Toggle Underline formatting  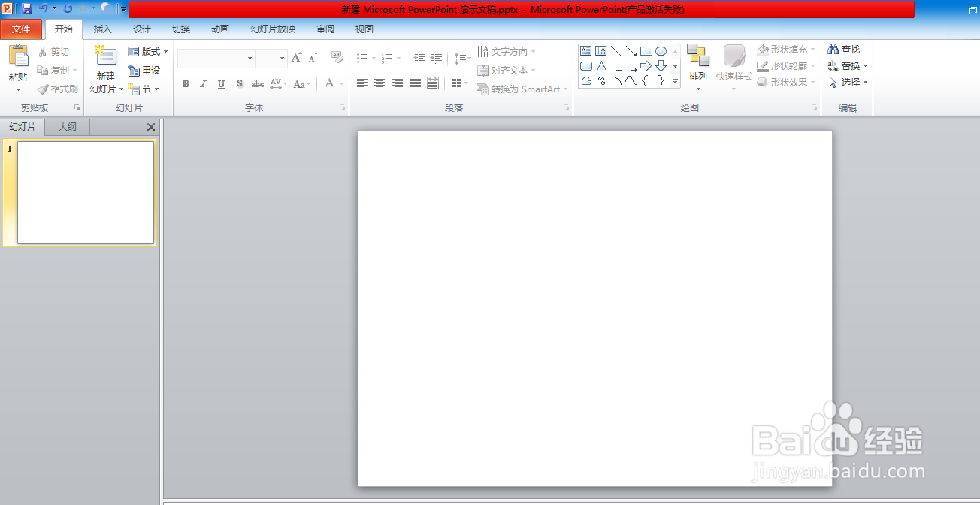tap(221, 83)
